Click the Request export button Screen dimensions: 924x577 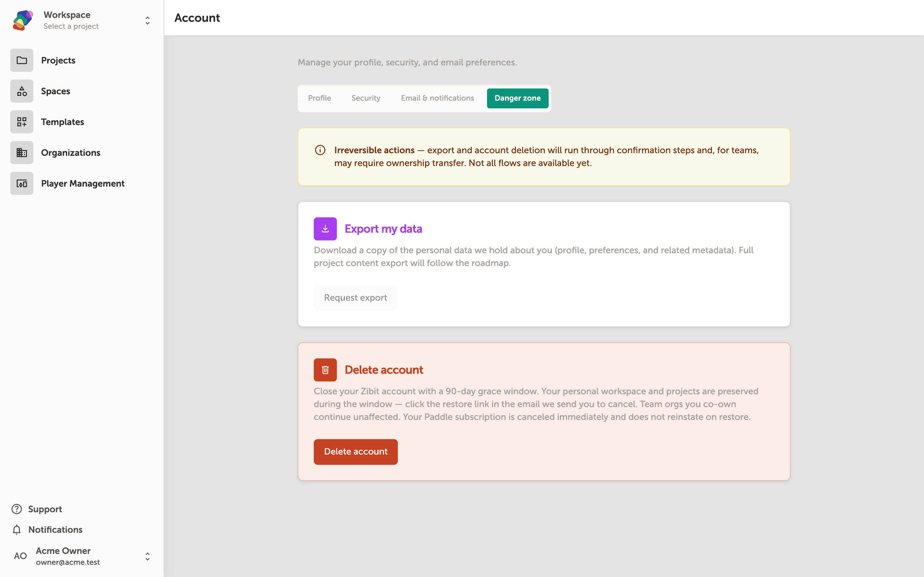[x=355, y=298]
